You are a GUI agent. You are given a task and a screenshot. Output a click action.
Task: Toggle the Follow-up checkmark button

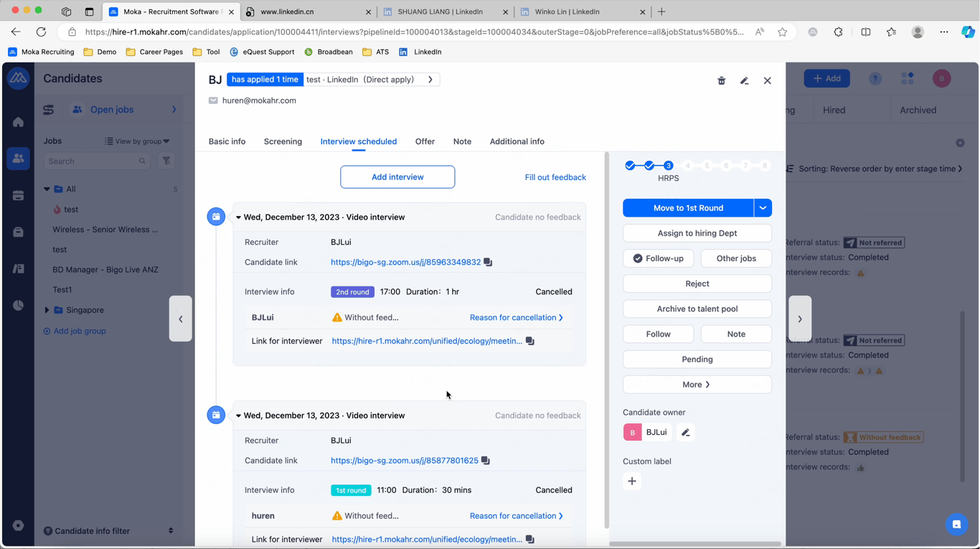[x=659, y=258]
